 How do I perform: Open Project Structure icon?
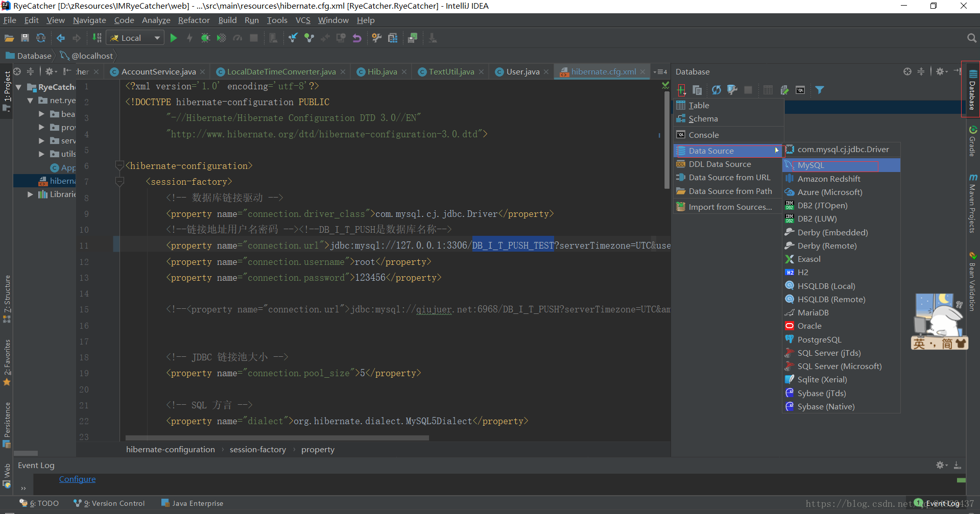click(x=393, y=38)
